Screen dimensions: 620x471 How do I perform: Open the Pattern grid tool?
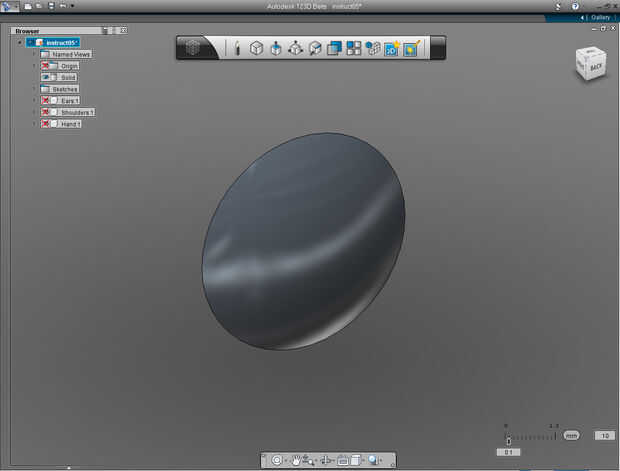pos(353,48)
